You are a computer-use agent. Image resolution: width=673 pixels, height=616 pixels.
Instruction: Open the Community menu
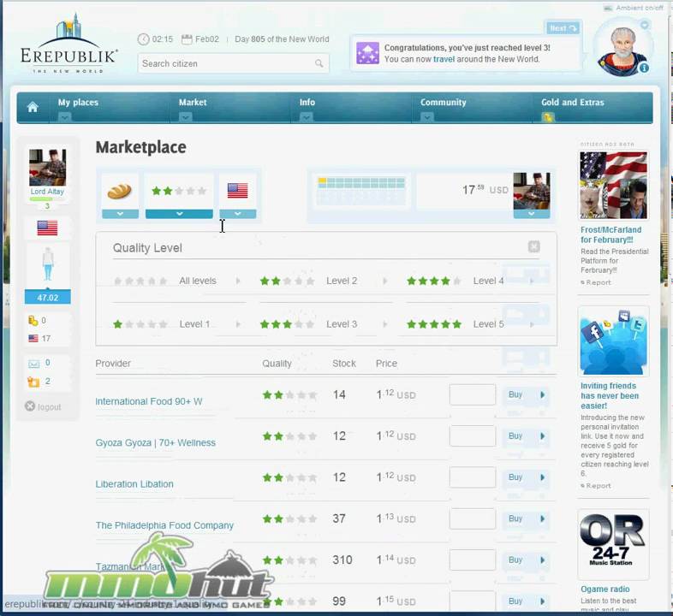click(443, 103)
